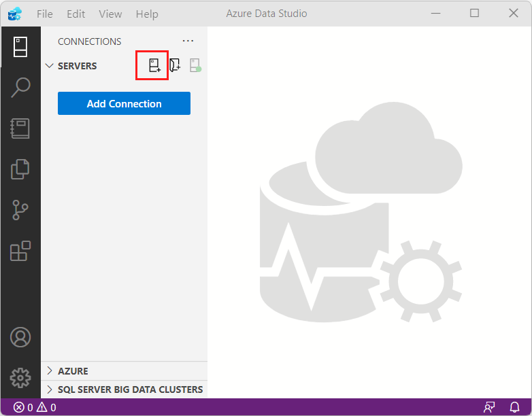This screenshot has width=532, height=416.
Task: Click the New Server Group icon
Action: tap(175, 65)
